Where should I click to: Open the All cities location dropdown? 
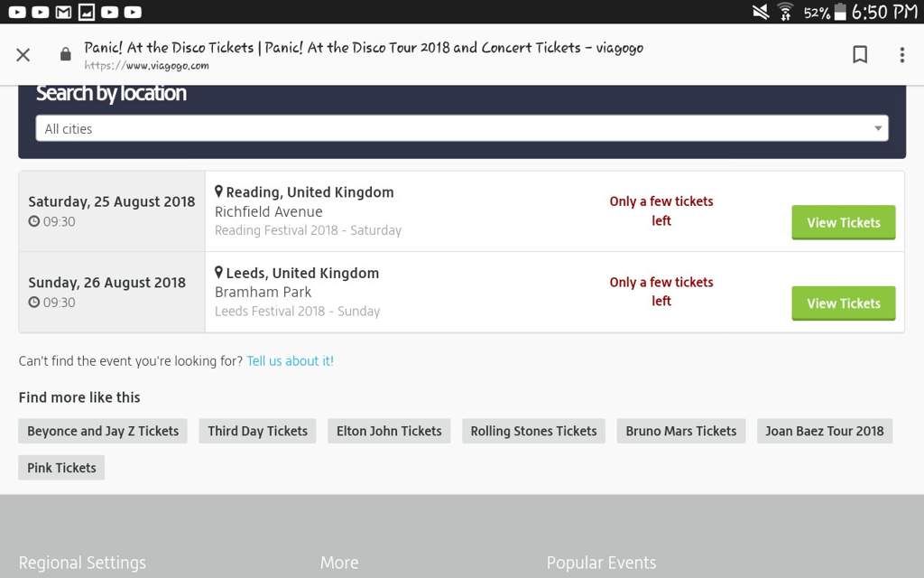pos(462,128)
